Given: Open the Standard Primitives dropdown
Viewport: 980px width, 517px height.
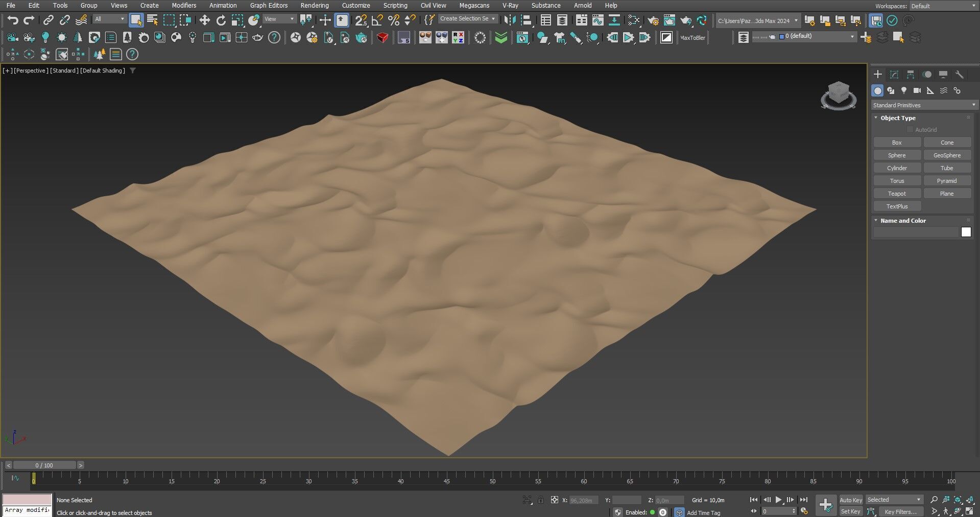Looking at the screenshot, I should [x=924, y=105].
